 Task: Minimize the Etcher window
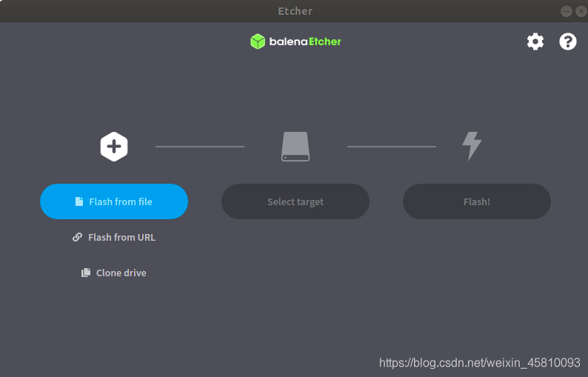[x=567, y=11]
